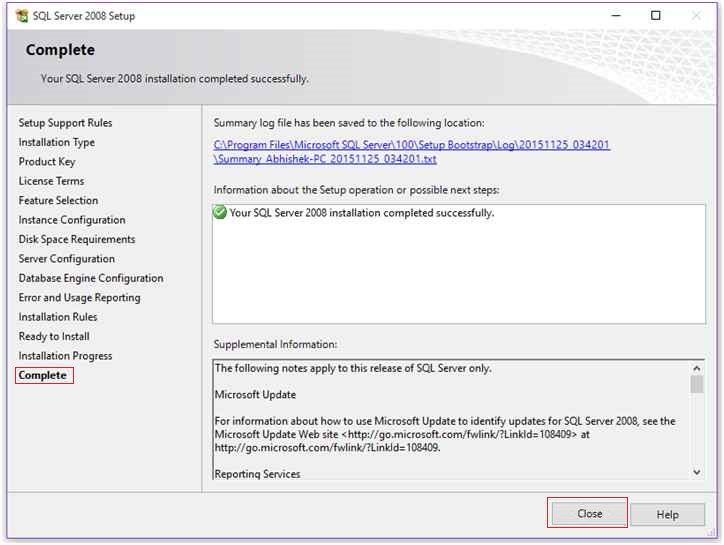Select License Terms step
Viewport: 724px width, 545px height.
point(51,181)
